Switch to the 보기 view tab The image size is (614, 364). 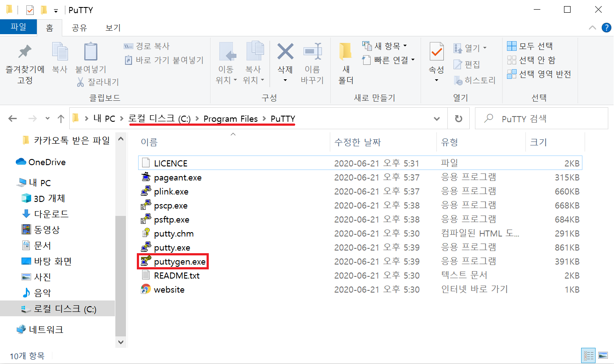(x=113, y=28)
